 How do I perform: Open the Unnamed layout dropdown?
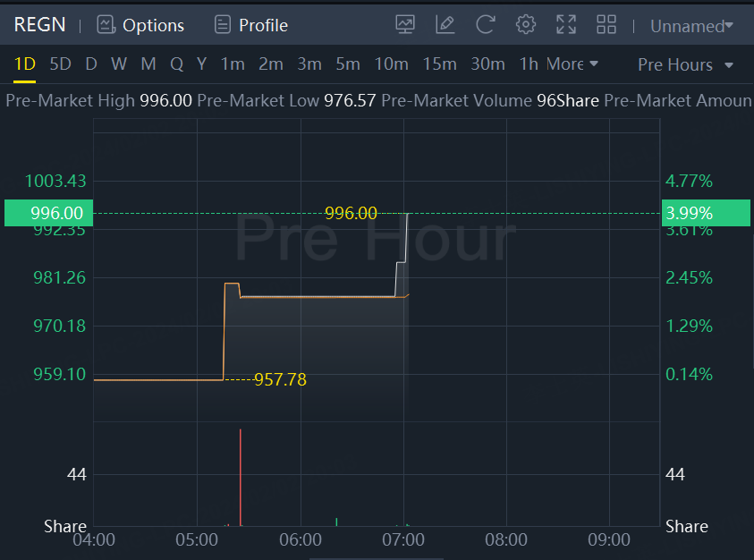coord(691,26)
